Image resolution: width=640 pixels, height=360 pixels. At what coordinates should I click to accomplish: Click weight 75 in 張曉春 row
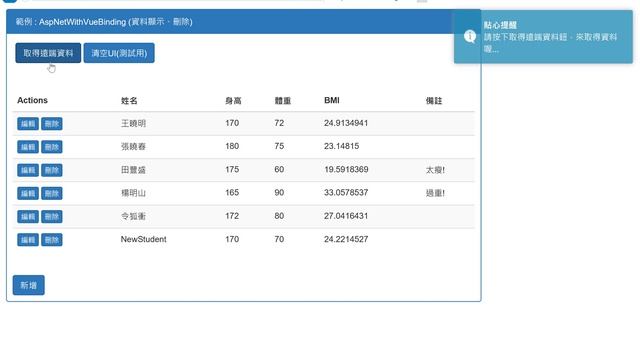click(x=279, y=146)
